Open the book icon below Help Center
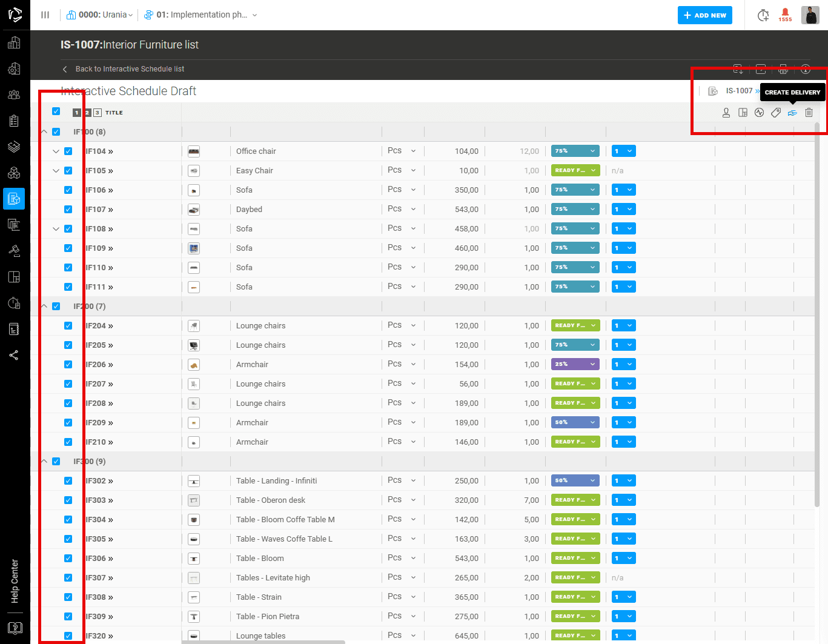The image size is (828, 644). [15, 628]
